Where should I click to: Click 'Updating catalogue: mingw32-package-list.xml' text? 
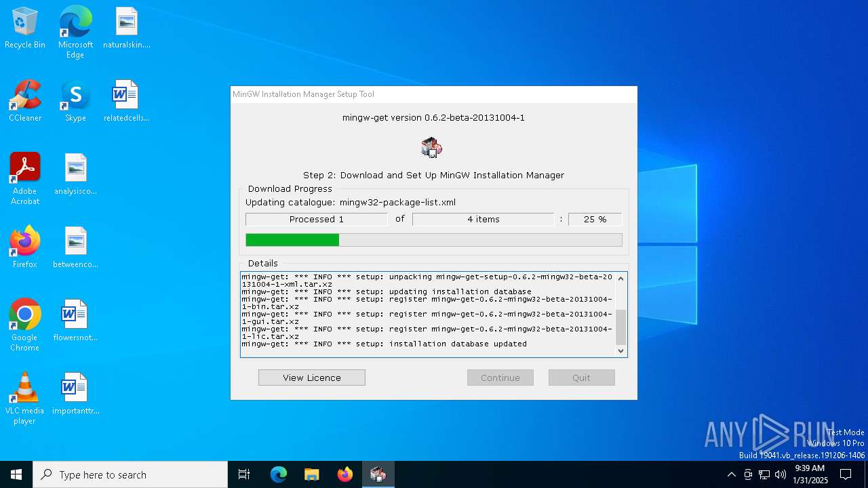pyautogui.click(x=351, y=202)
